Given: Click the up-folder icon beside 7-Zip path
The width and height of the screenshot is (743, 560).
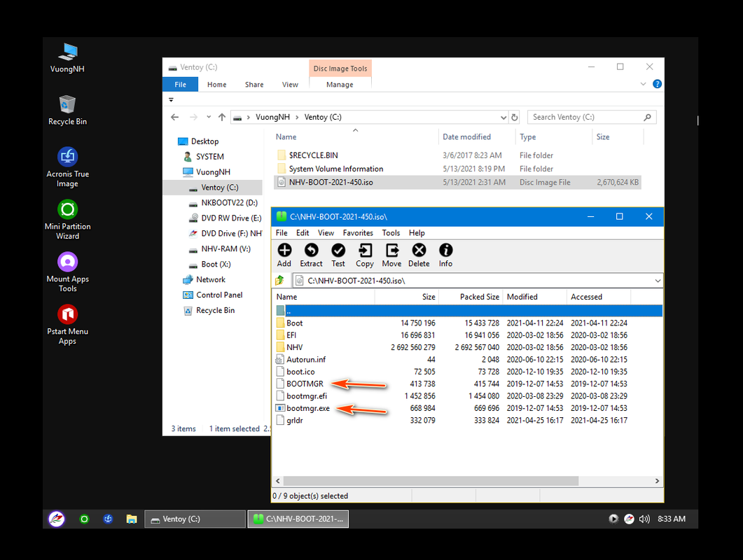Looking at the screenshot, I should click(x=280, y=281).
